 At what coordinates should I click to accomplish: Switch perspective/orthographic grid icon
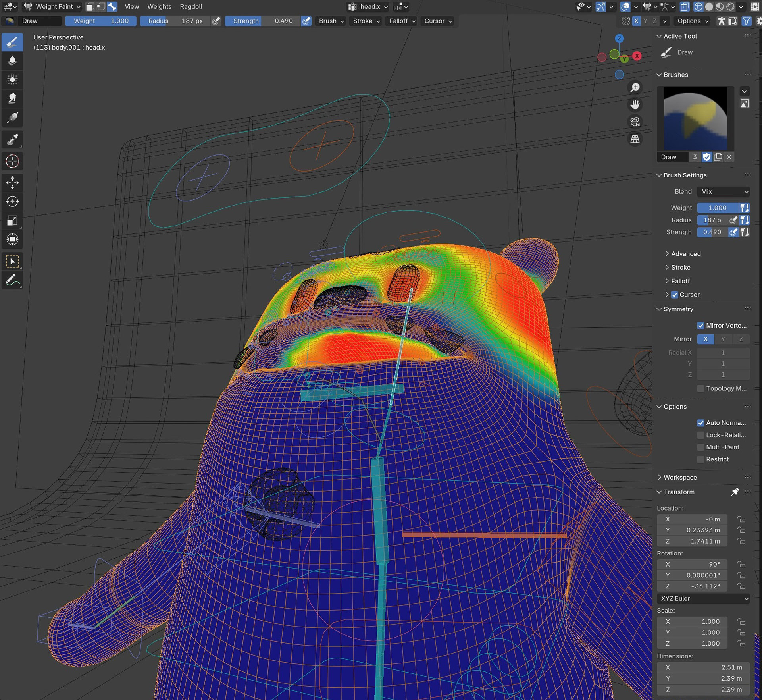[x=635, y=139]
